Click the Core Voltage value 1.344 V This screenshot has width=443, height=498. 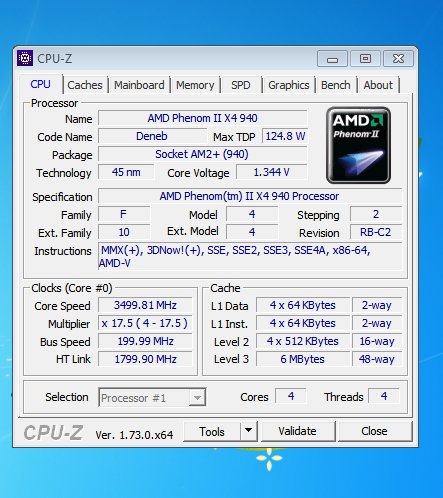click(x=272, y=172)
